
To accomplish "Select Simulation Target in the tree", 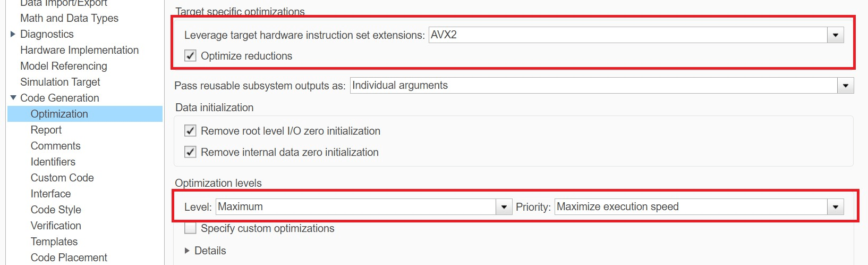I will 60,82.
